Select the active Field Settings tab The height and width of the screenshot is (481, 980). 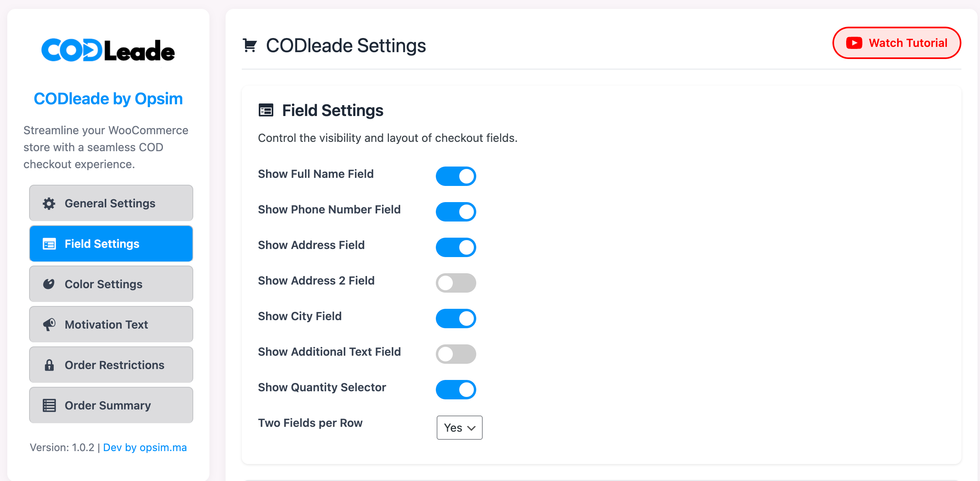tap(111, 243)
